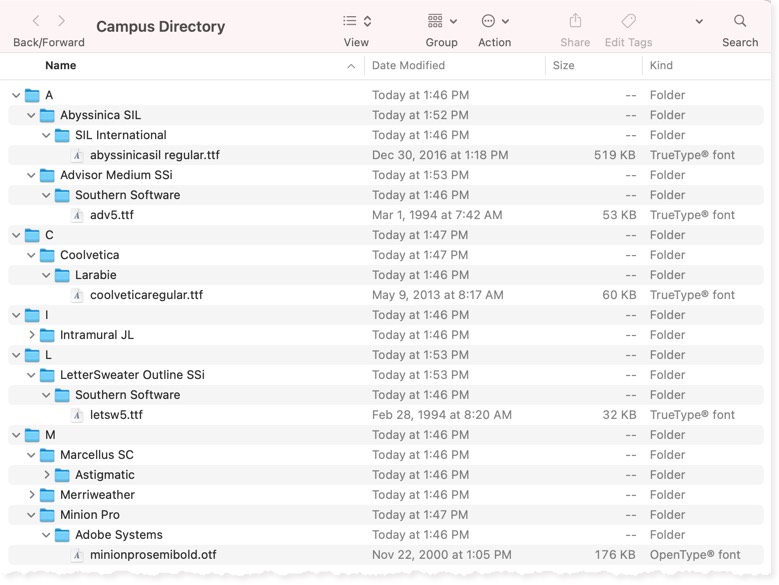Collapse the Advisor Medium SSi folder
The width and height of the screenshot is (779, 585).
click(x=31, y=175)
